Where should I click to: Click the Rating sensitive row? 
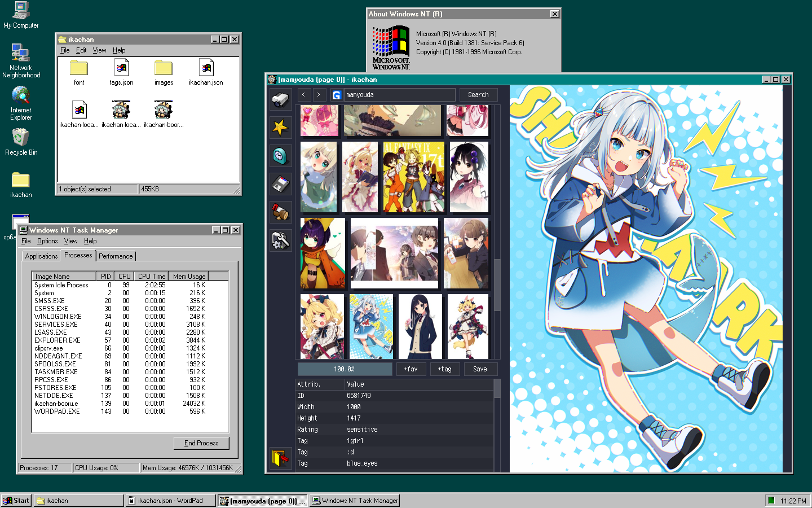pos(395,430)
